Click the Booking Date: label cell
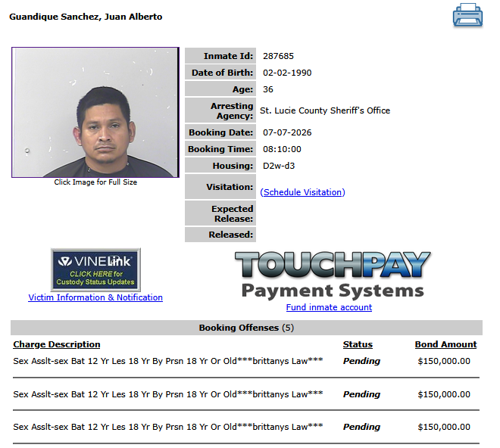The height and width of the screenshot is (448, 500). click(220, 132)
